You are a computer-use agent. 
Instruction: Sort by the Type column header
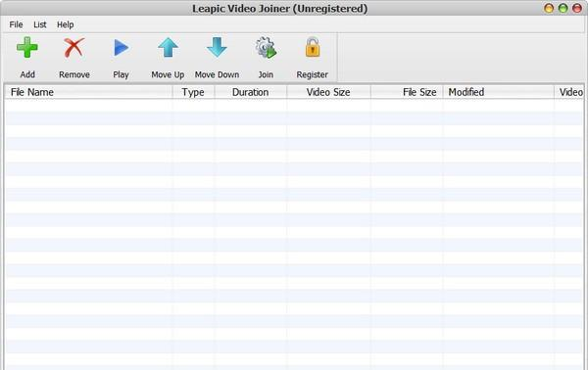coord(193,92)
